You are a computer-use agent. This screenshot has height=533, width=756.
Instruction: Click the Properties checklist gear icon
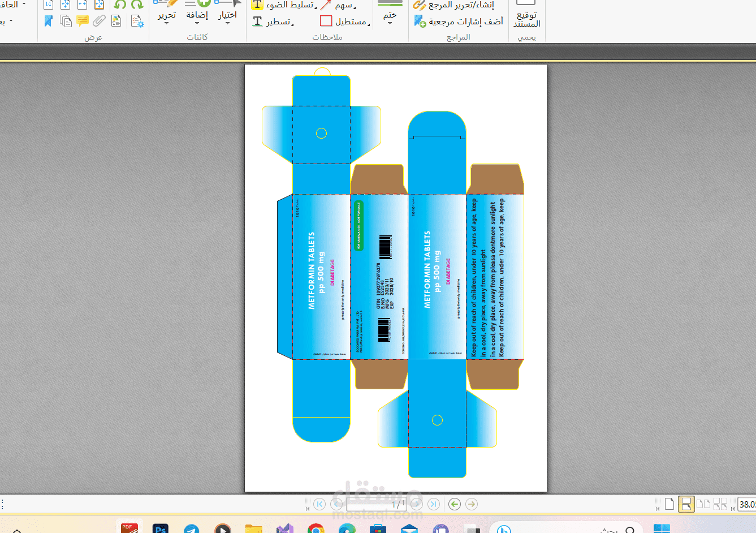[137, 22]
